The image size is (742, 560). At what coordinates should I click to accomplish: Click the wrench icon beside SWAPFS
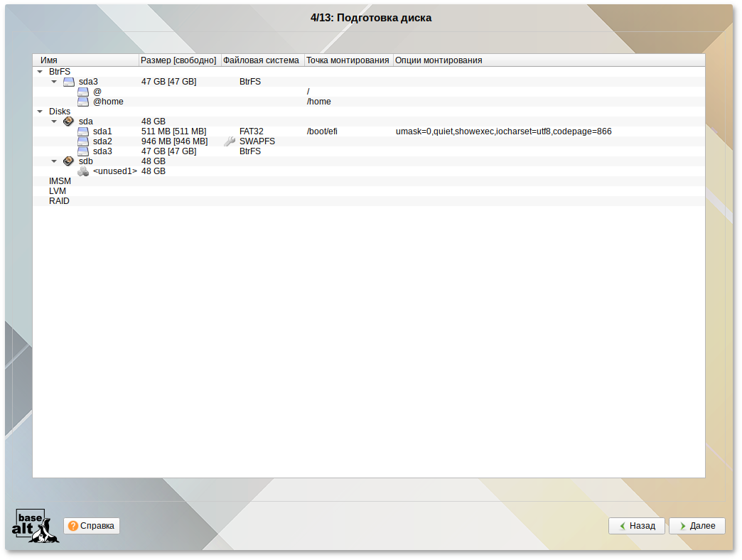(x=228, y=141)
